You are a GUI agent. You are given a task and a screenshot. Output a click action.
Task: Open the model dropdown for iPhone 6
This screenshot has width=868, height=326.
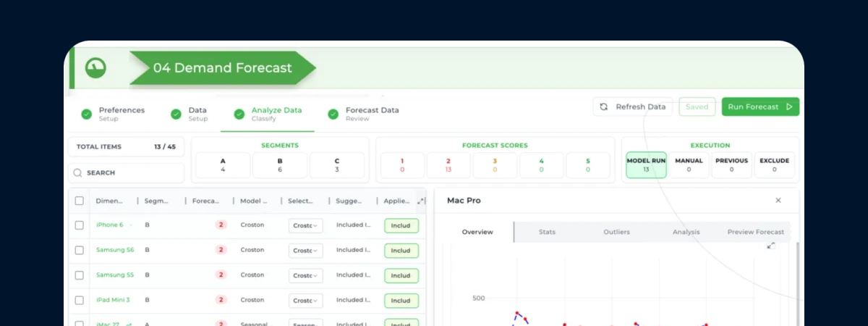[x=306, y=225]
